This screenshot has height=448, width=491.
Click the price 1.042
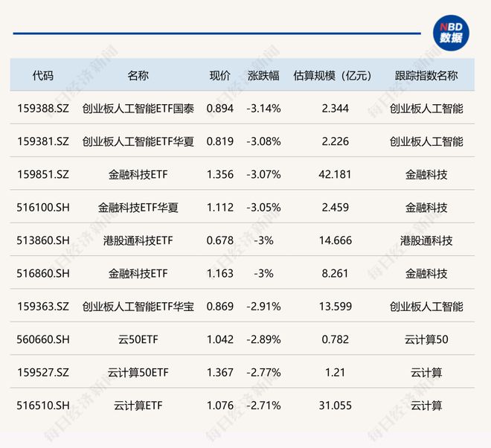click(219, 339)
